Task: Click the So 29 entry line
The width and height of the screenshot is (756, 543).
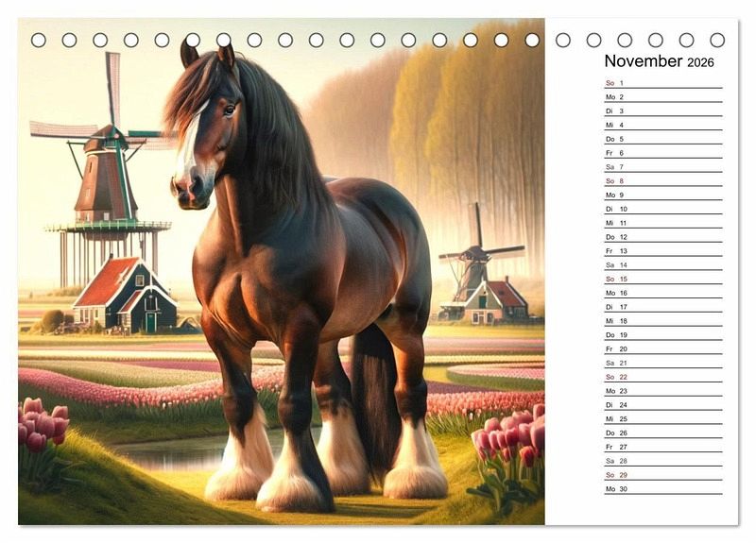Action: tap(663, 475)
